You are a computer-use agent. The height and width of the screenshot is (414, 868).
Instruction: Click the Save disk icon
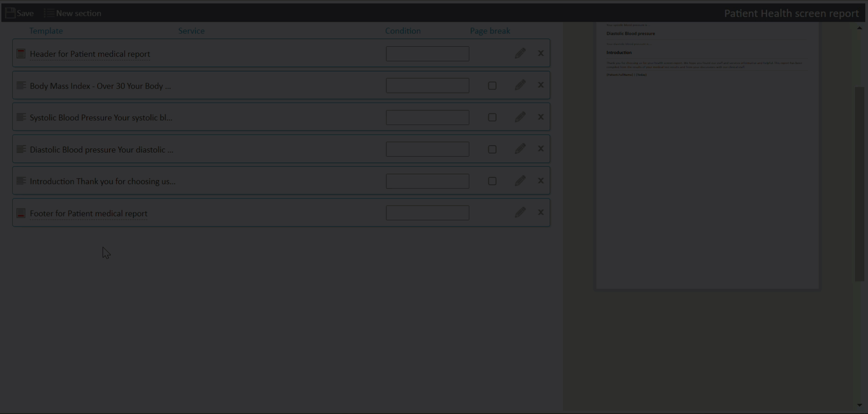(x=10, y=13)
